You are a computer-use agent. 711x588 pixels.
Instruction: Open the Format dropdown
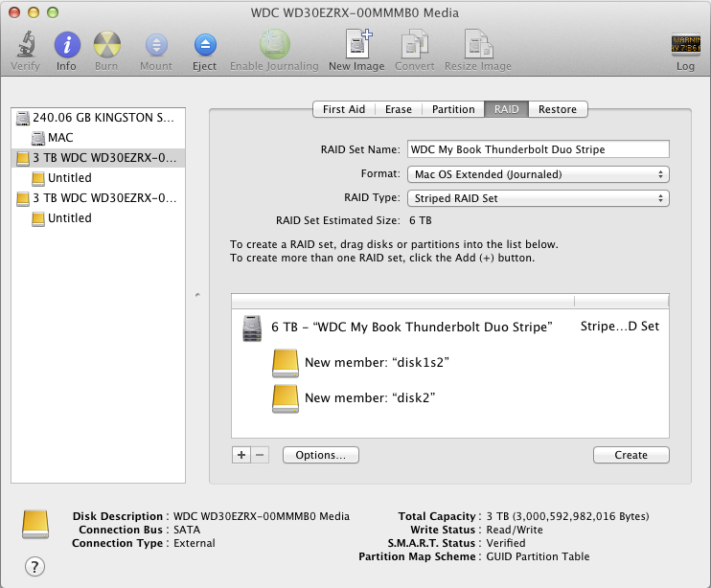539,174
